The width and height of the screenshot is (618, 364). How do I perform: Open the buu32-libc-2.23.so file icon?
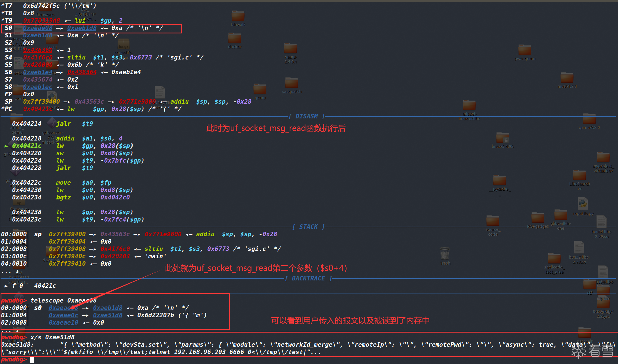tap(579, 248)
